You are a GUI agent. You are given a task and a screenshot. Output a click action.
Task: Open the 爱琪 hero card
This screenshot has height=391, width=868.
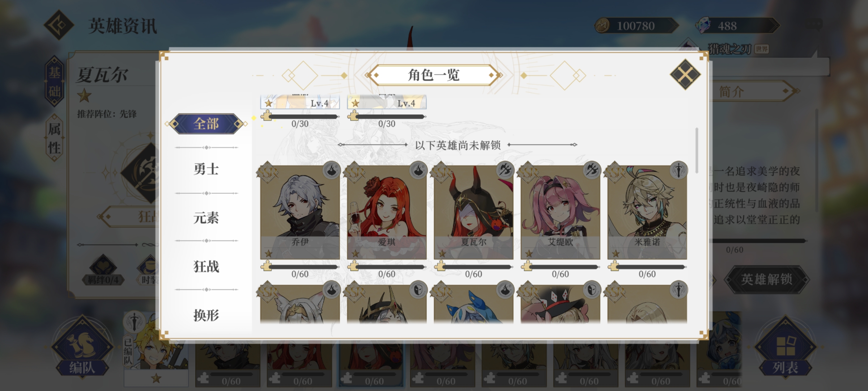pyautogui.click(x=387, y=212)
